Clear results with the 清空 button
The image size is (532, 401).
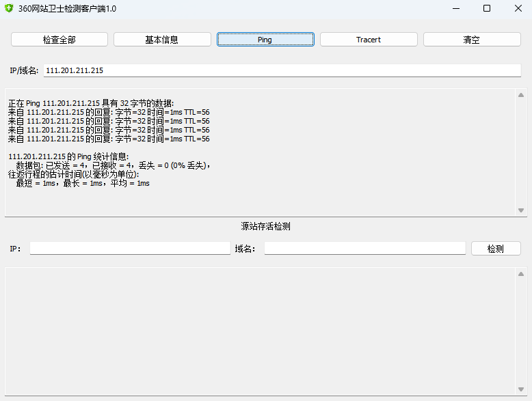472,40
